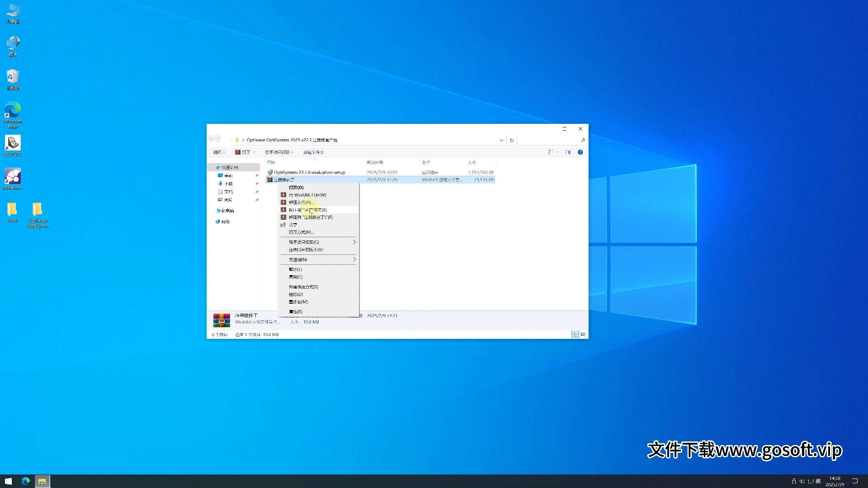Choose 解压到当前文件夹(X) from context menu
This screenshot has height=488, width=868.
click(308, 210)
